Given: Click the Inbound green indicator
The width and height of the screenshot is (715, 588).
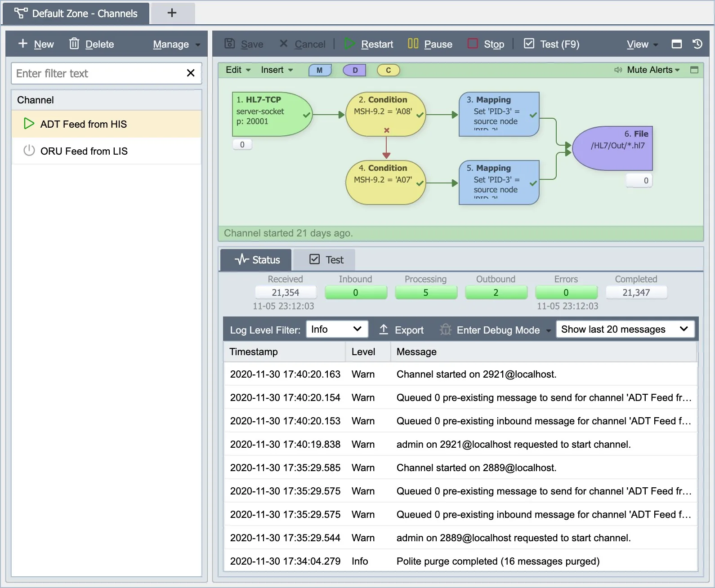Looking at the screenshot, I should click(x=356, y=293).
